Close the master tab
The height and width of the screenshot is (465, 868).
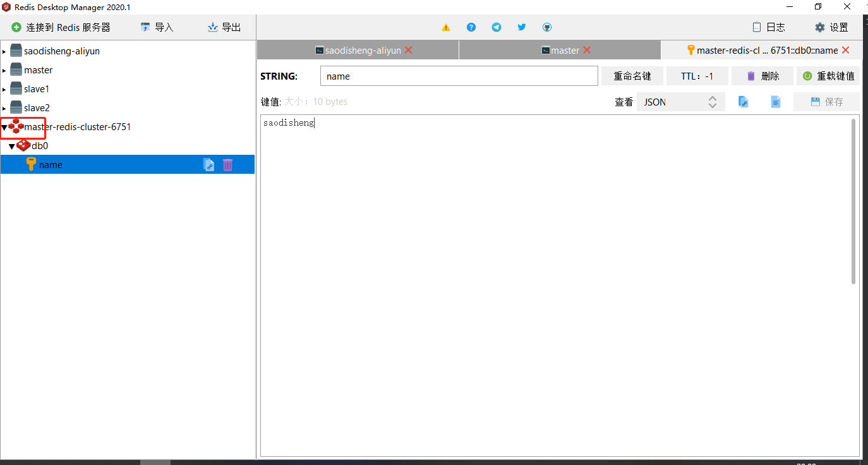click(587, 50)
